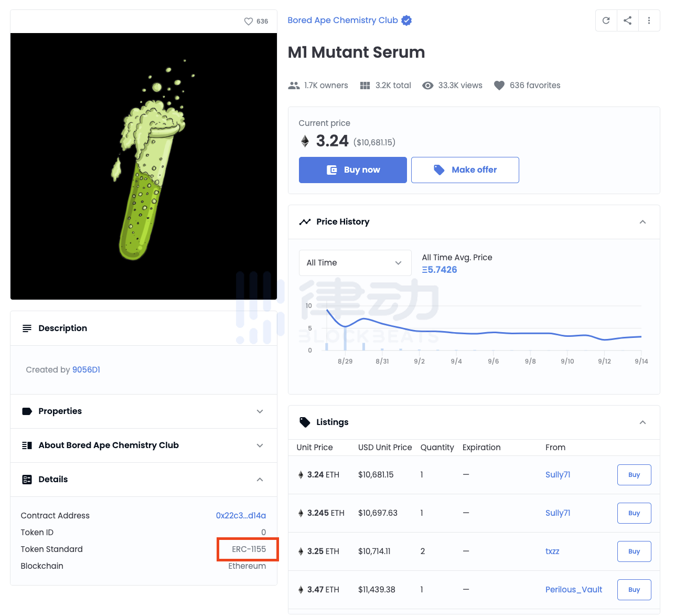Click the 8/29 date on chart axis
Screen dimensions: 675x616
345,362
